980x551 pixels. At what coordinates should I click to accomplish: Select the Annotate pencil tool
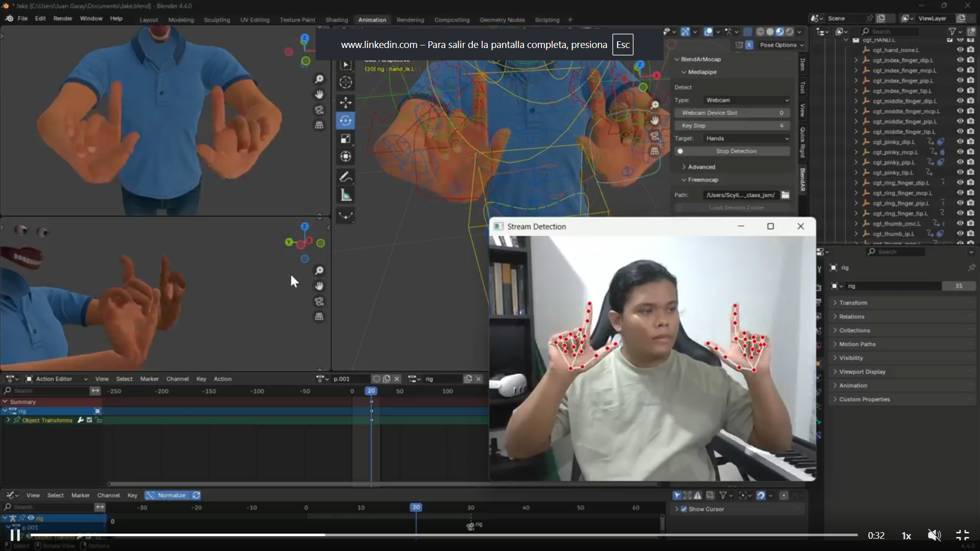pos(346,177)
